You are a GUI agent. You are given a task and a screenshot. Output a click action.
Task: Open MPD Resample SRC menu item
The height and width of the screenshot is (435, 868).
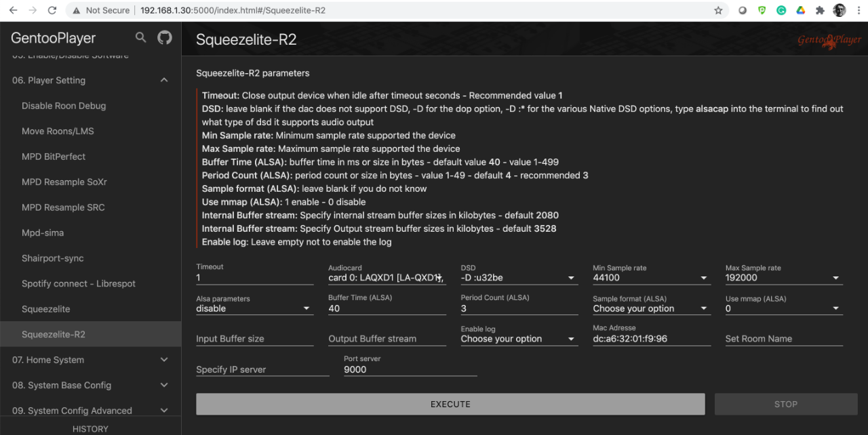pos(90,207)
